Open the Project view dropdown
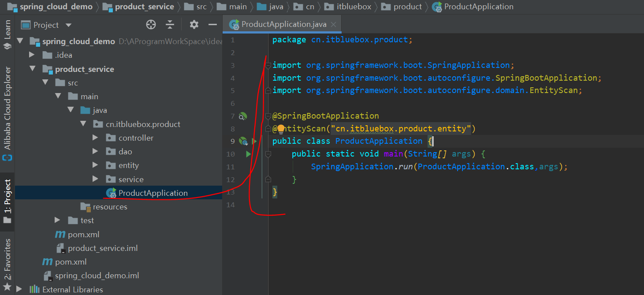This screenshot has width=644, height=295. click(x=68, y=25)
